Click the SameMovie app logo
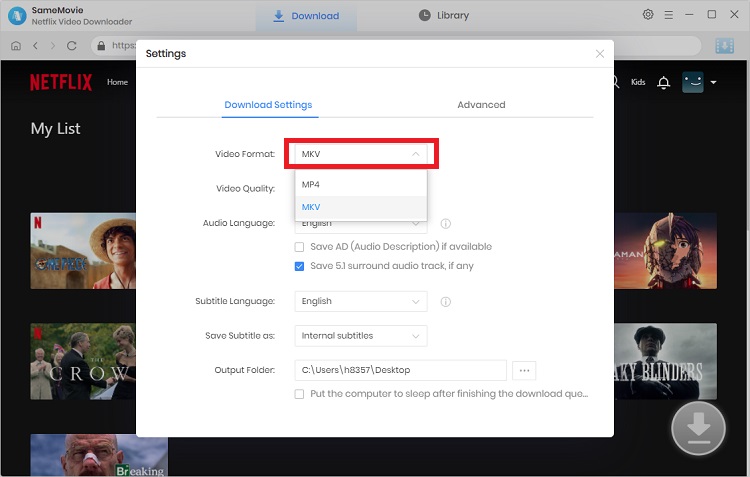The height and width of the screenshot is (477, 750). tap(17, 16)
